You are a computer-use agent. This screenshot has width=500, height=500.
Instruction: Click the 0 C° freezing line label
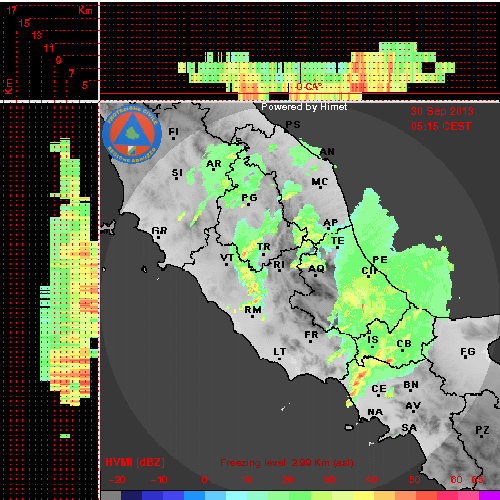[x=309, y=87]
